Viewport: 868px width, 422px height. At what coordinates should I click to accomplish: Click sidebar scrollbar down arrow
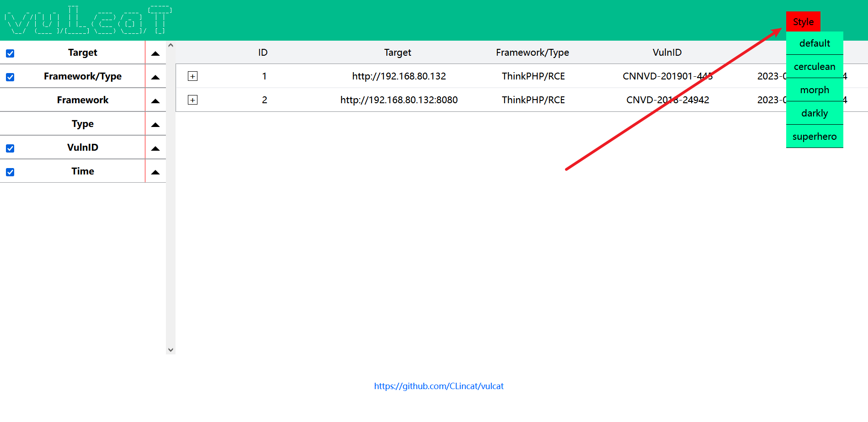pos(170,350)
